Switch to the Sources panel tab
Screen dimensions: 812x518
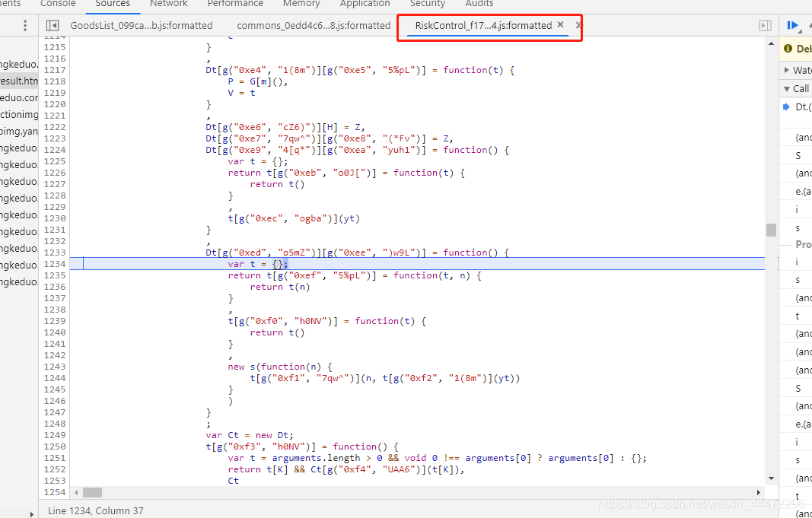113,4
